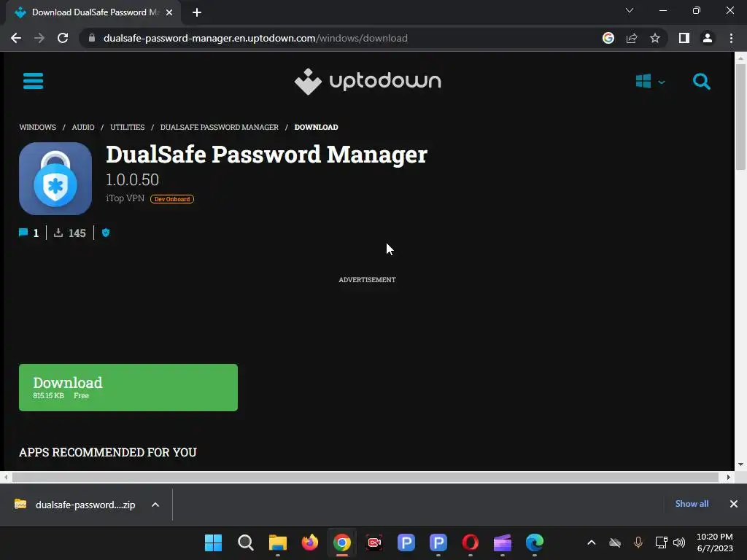Click the Uptodown logo
This screenshot has width=747, height=560.
[368, 82]
